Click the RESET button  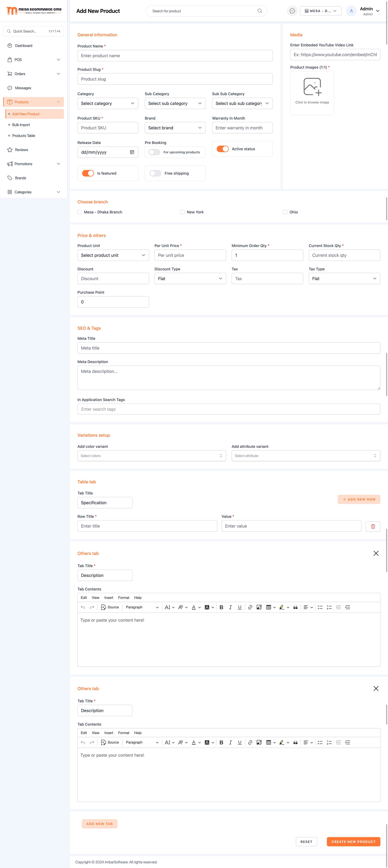(x=306, y=841)
